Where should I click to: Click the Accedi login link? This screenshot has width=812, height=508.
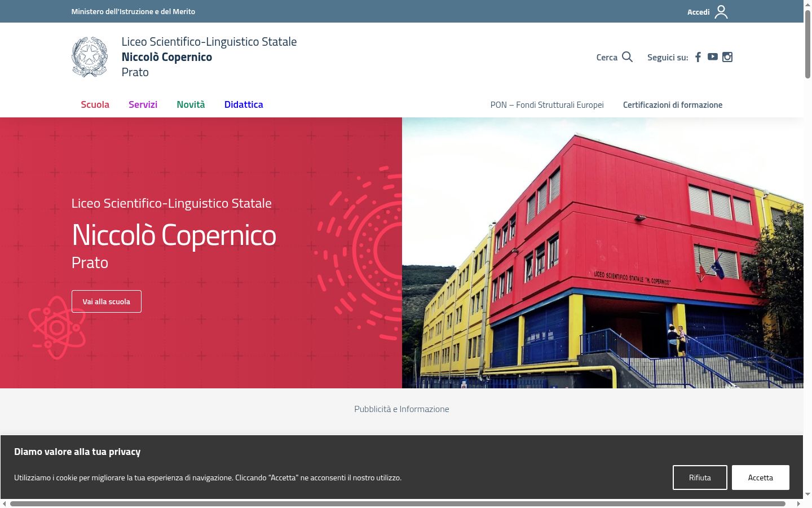tap(699, 12)
